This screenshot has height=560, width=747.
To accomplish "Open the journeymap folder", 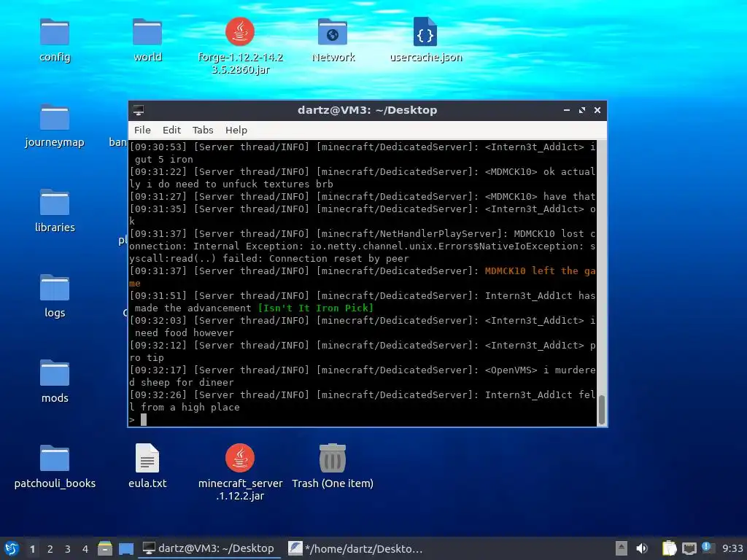I will [54, 117].
